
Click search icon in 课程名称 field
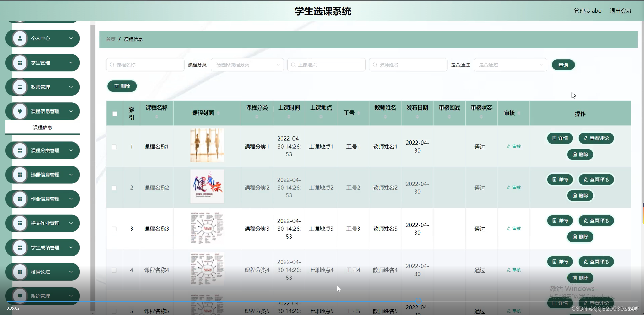tap(112, 65)
